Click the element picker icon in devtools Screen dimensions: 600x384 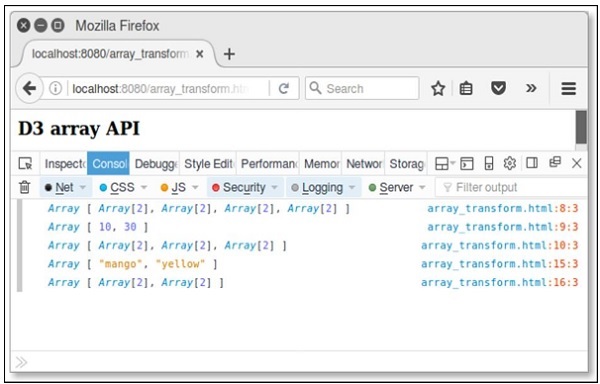pos(25,164)
